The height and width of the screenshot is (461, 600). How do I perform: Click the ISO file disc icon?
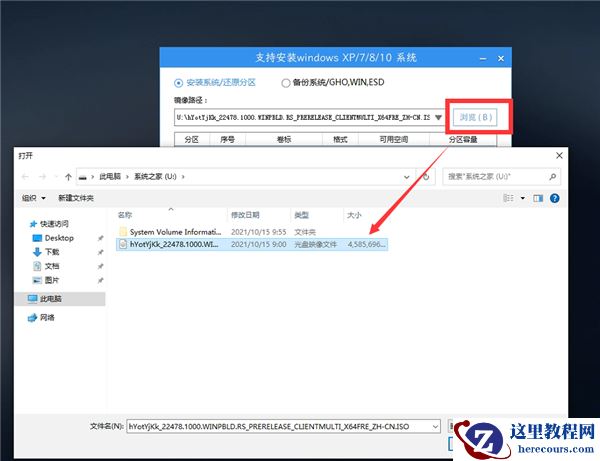coord(123,244)
